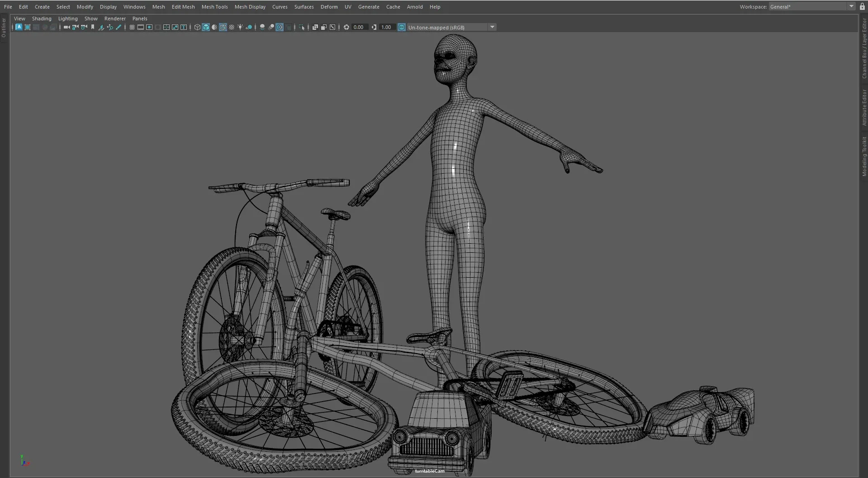Click the image plane icon
Viewport: 868px width, 478px height.
[101, 27]
